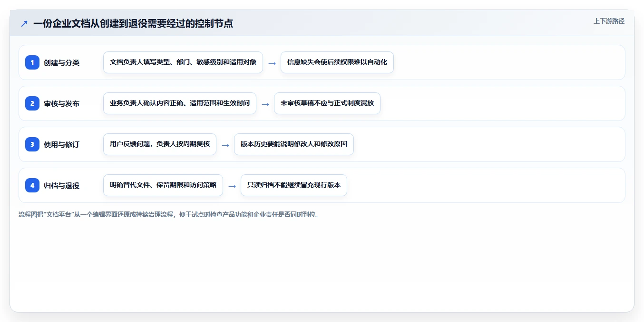This screenshot has width=644, height=322.
Task: Click the arrow in the 归档与退役 row
Action: tap(232, 186)
